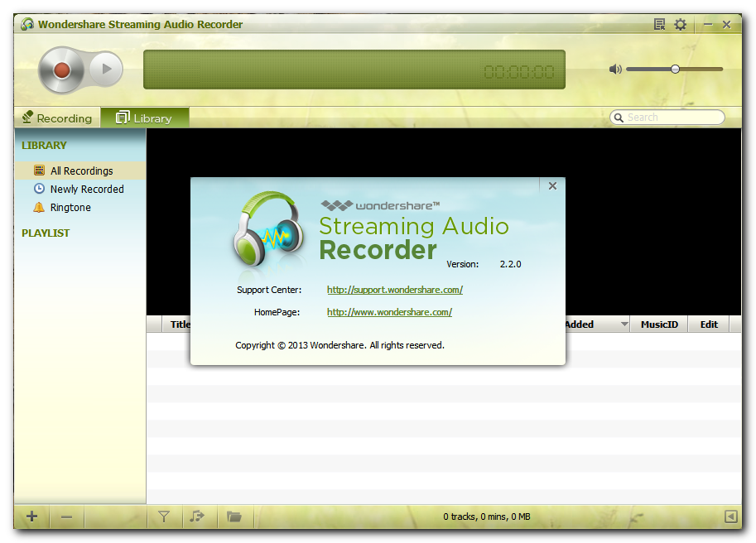Select the Library tab
Screen dimensions: 756x543
tap(145, 118)
